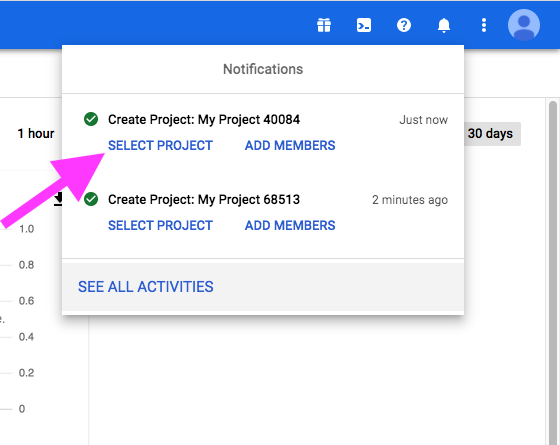Toggle the notifications bell icon
The width and height of the screenshot is (560, 445).
coord(444,25)
